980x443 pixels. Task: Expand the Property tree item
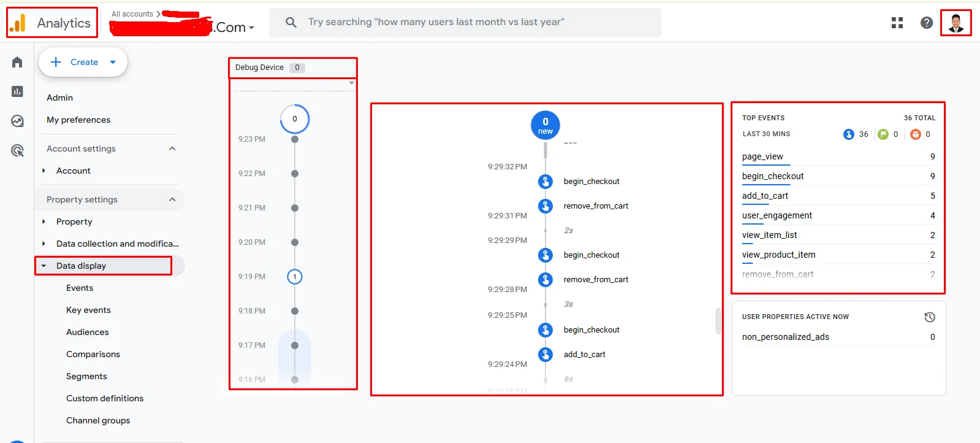tap(44, 221)
